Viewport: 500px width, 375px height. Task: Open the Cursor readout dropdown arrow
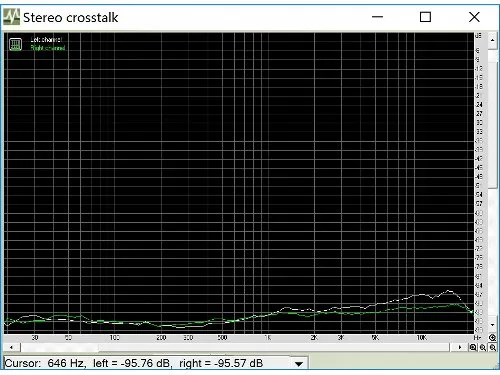pos(299,364)
